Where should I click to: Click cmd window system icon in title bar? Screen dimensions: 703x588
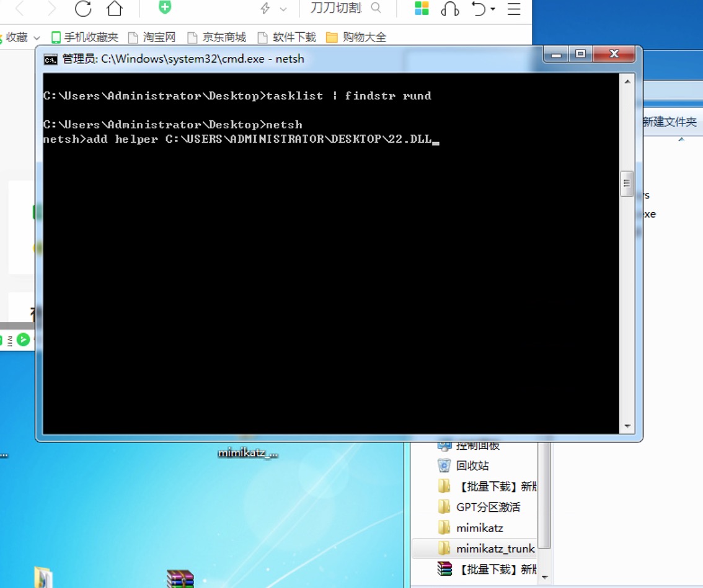click(x=50, y=59)
